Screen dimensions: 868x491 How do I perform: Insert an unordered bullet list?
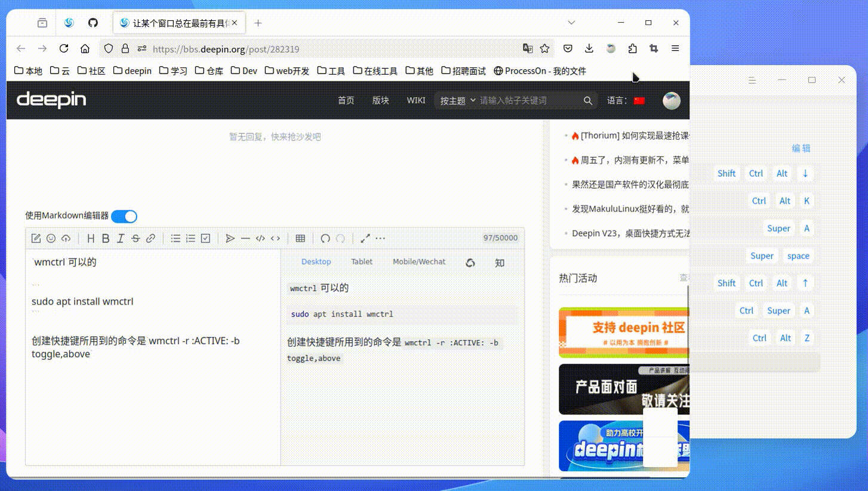176,238
